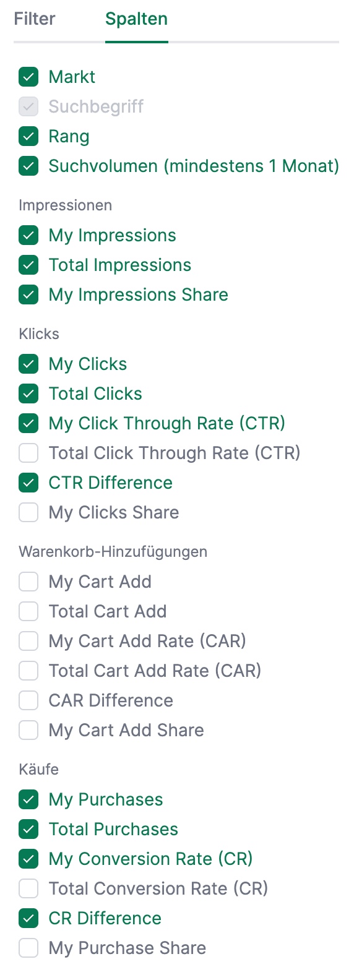Image resolution: width=354 pixels, height=980 pixels.
Task: Enable Total Conversion Rate (CR)
Action: coord(28,889)
